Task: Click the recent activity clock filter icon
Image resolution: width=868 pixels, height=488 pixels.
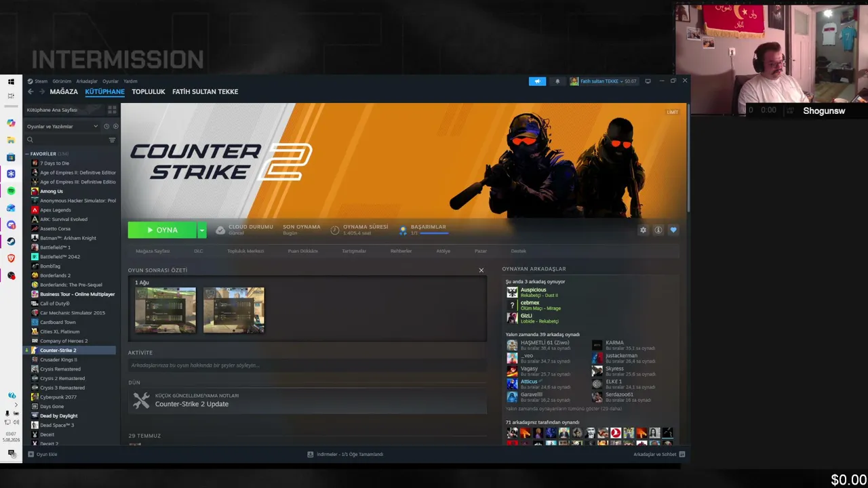Action: click(106, 126)
